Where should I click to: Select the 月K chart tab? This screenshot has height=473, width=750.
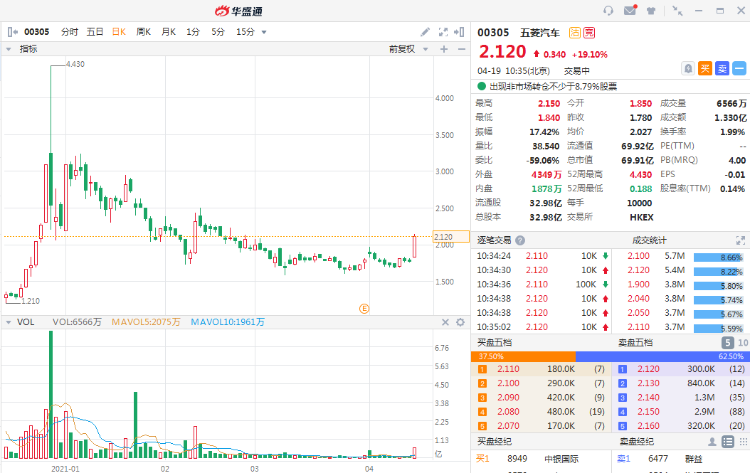168,32
